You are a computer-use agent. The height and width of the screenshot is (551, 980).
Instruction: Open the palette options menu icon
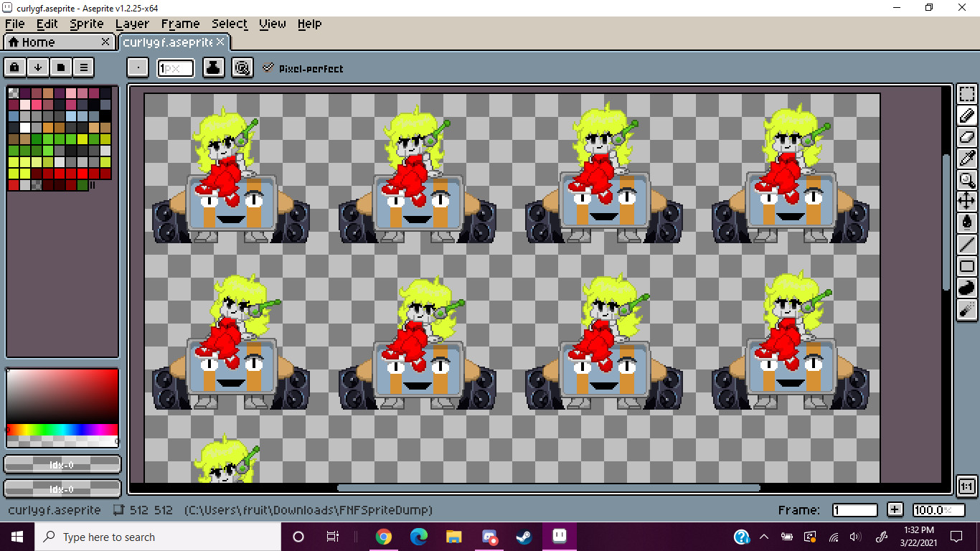coord(83,67)
